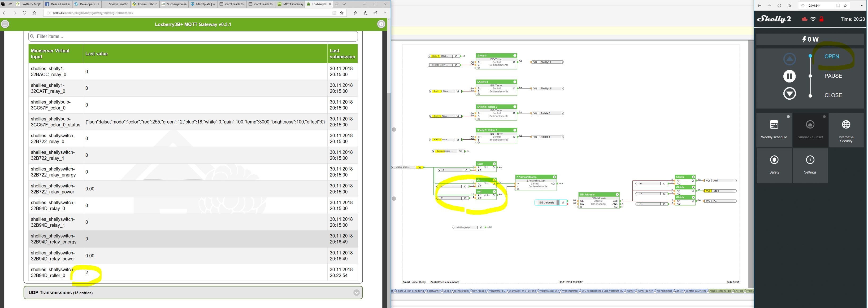Open the Shelly Settings info tile
The image size is (868, 308).
tap(810, 165)
